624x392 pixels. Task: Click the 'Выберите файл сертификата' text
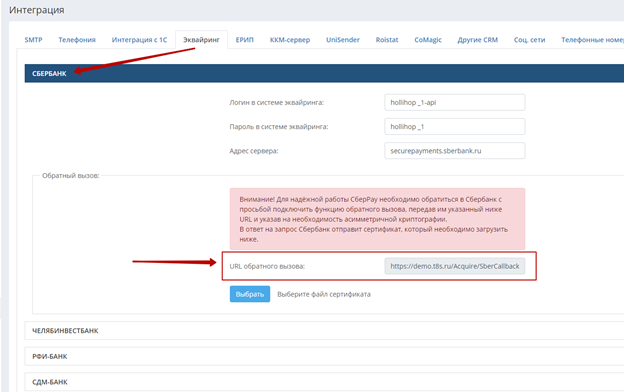(x=324, y=294)
